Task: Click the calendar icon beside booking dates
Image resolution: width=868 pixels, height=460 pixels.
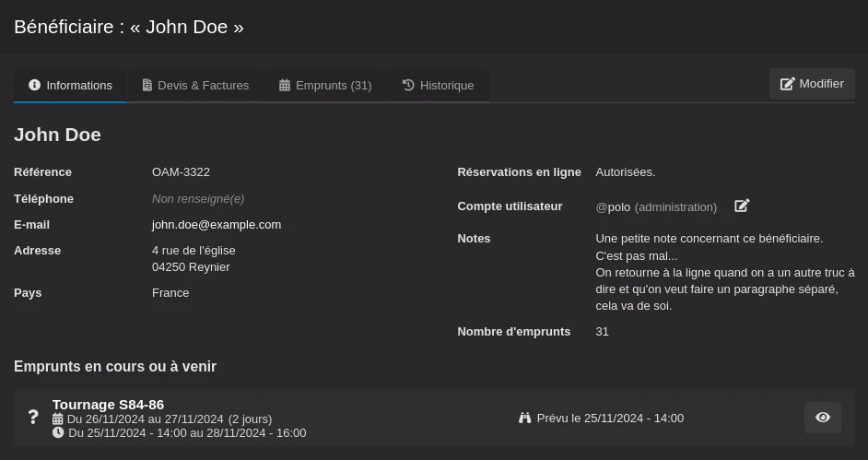Action: 58,419
